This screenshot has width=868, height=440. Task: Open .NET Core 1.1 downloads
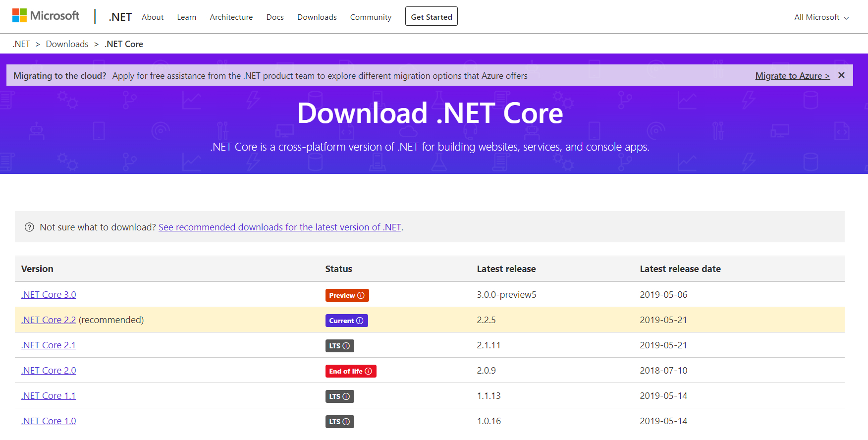point(49,395)
